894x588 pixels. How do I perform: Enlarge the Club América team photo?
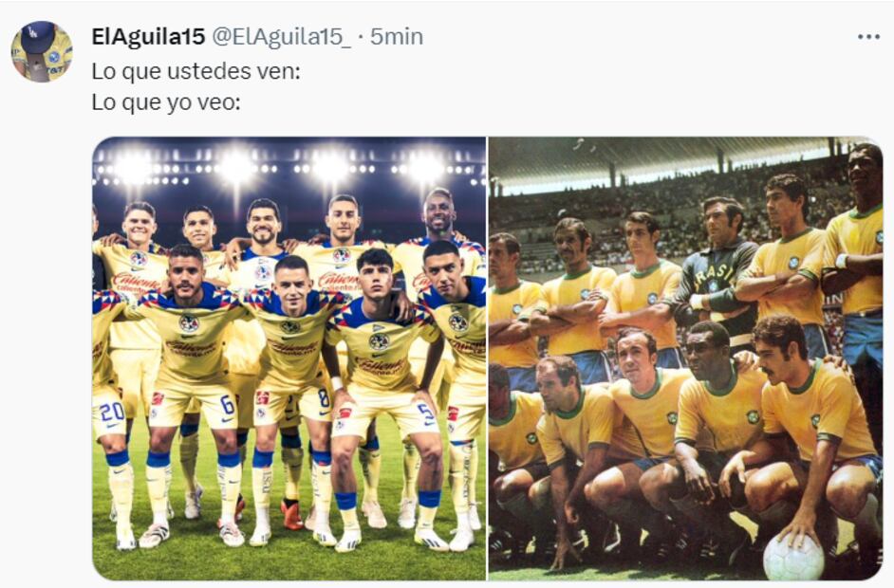click(289, 358)
